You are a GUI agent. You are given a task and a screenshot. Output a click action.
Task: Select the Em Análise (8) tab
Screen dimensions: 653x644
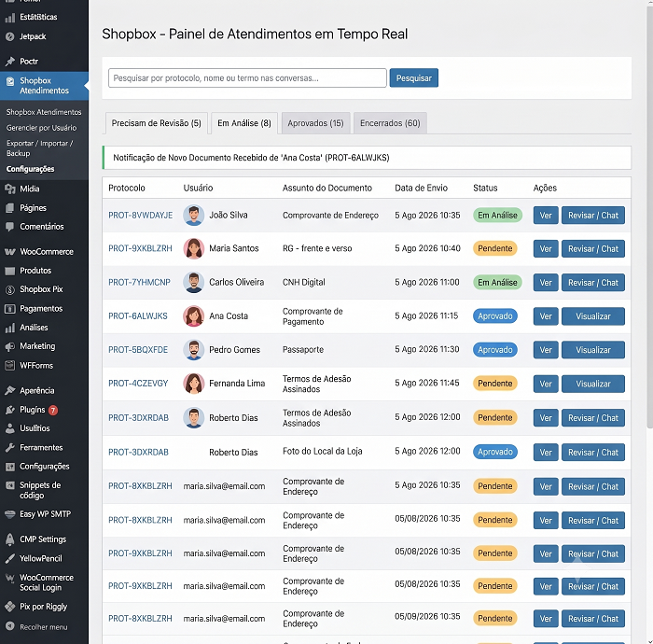(x=244, y=123)
